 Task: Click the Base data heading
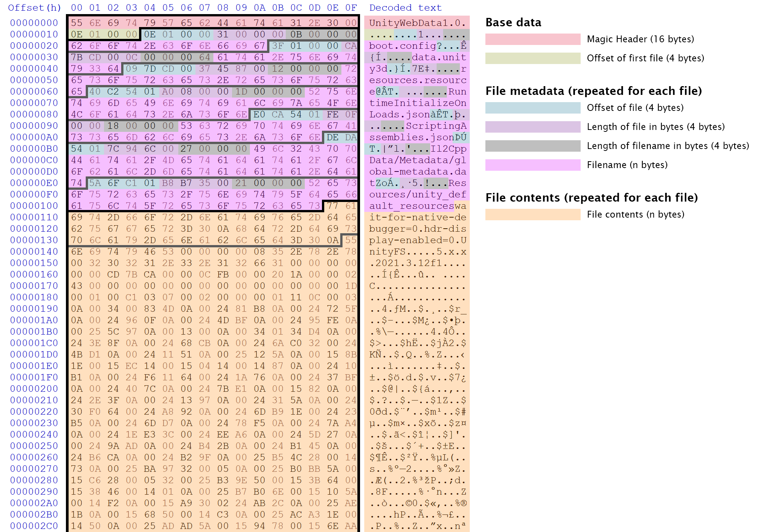(513, 22)
